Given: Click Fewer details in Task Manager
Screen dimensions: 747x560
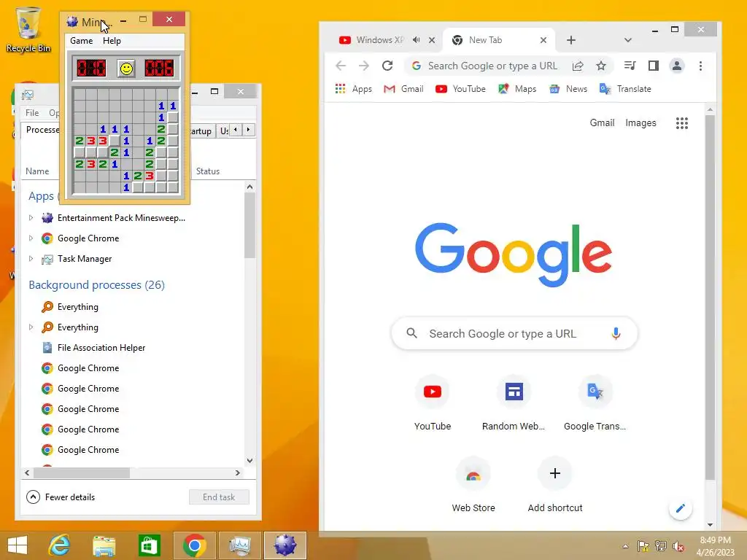Looking at the screenshot, I should [x=61, y=497].
